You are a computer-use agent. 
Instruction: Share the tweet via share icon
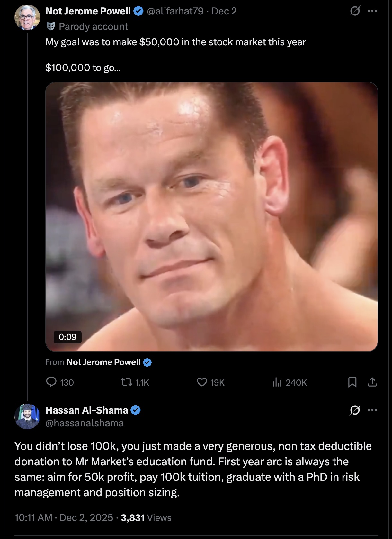(x=372, y=382)
